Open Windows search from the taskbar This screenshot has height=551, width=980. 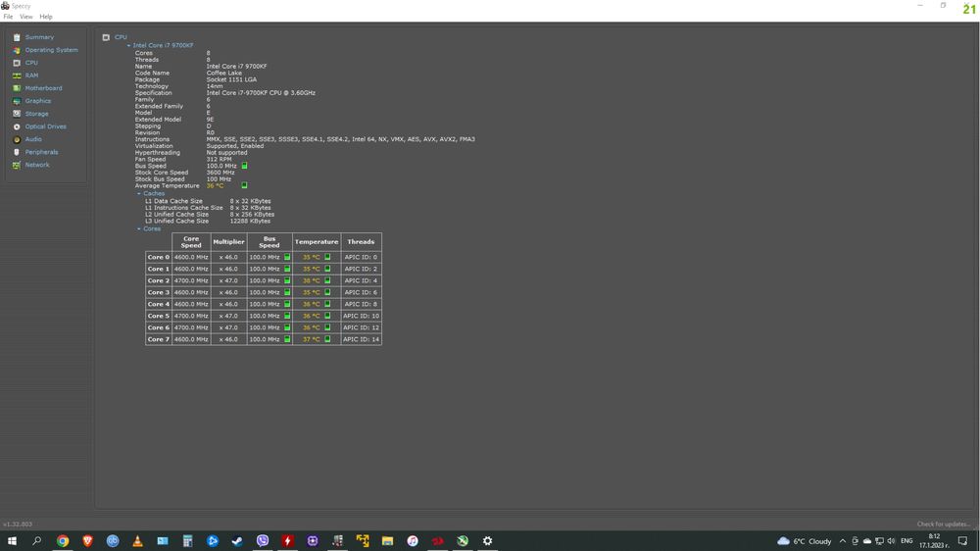point(37,541)
